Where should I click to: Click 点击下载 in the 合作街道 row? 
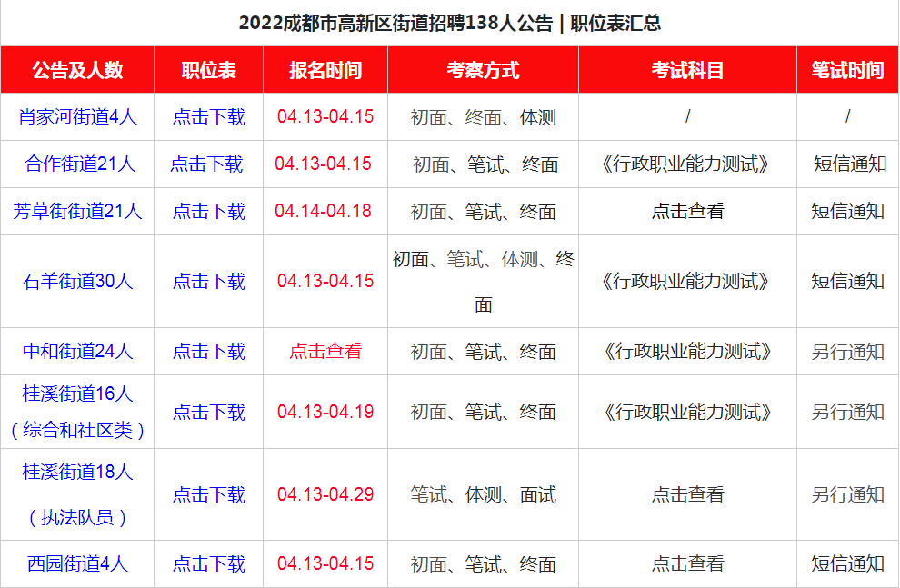pos(206,164)
